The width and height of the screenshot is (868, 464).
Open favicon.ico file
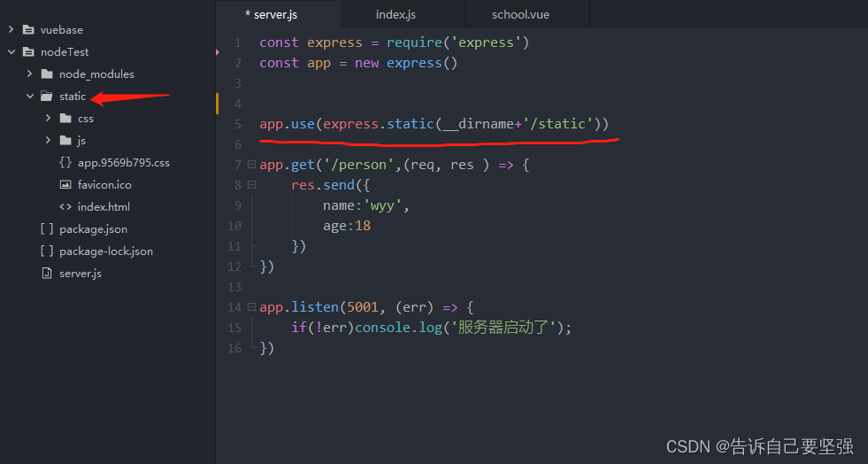(104, 185)
